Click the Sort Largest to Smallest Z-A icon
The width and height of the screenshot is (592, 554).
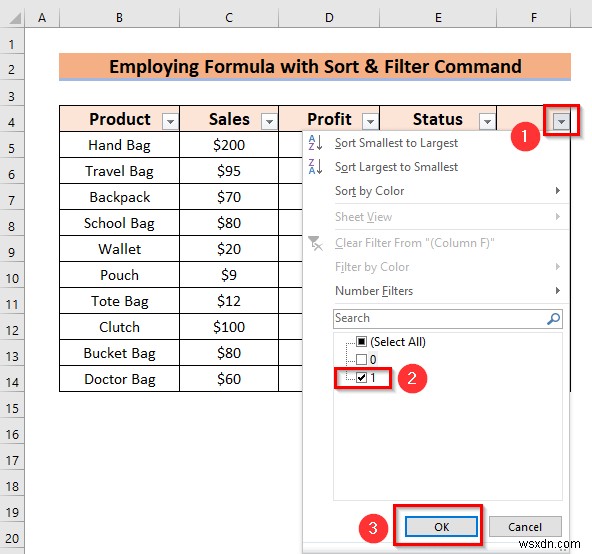click(315, 167)
